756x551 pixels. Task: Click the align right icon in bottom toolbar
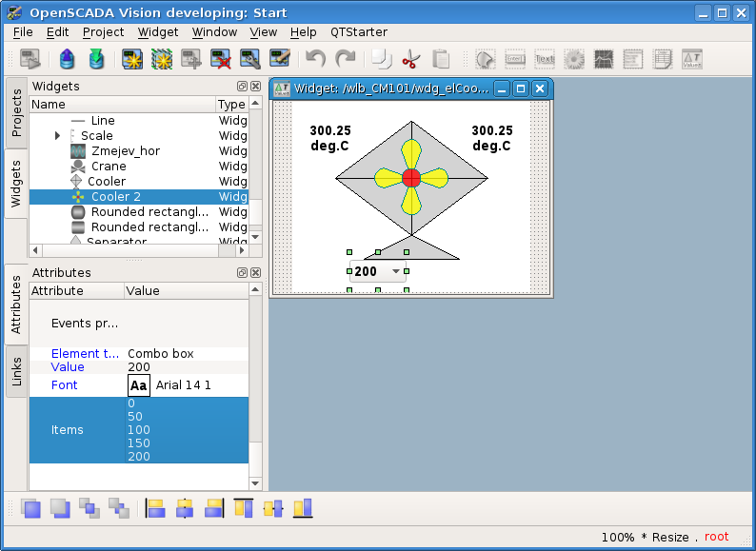214,508
